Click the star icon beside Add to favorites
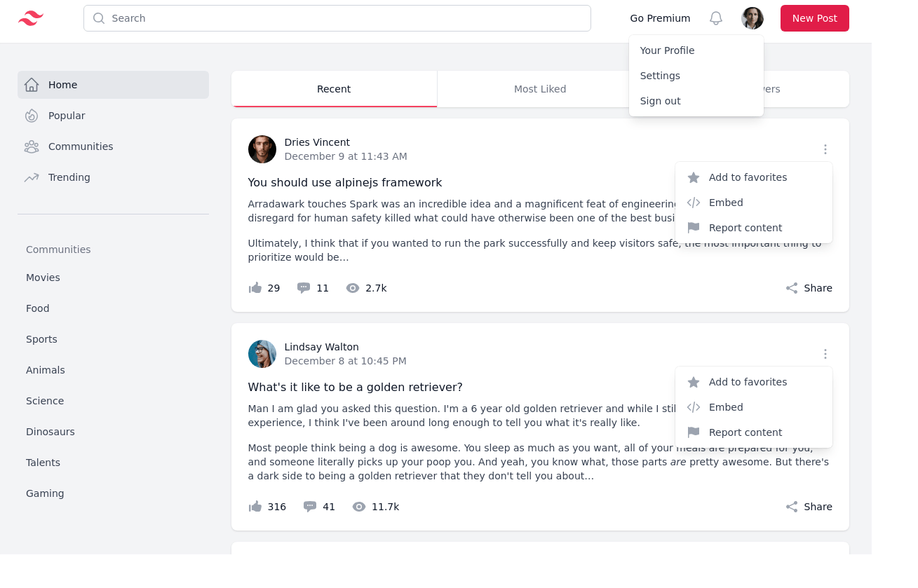 [x=694, y=177]
